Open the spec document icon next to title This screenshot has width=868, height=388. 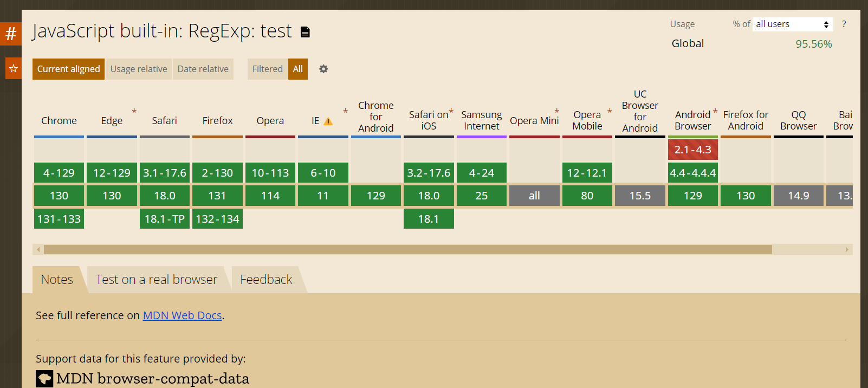point(305,32)
